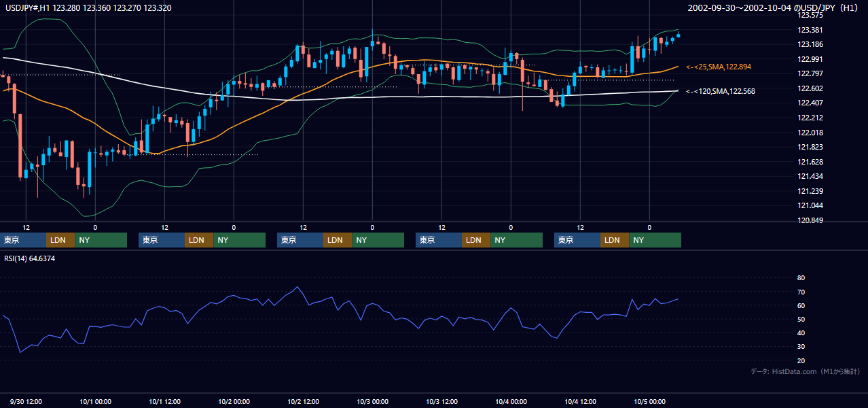
Task: Select the RSI(14) 64.6374 indicator label
Action: coord(30,258)
